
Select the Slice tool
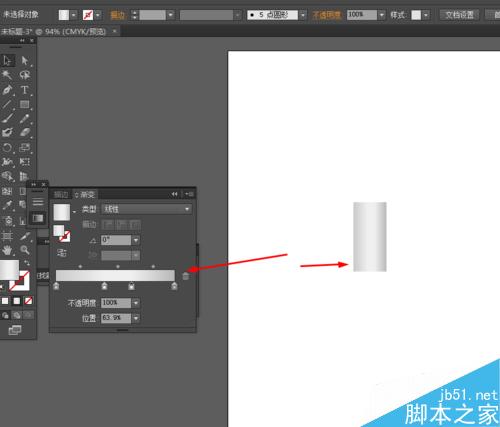click(x=24, y=236)
